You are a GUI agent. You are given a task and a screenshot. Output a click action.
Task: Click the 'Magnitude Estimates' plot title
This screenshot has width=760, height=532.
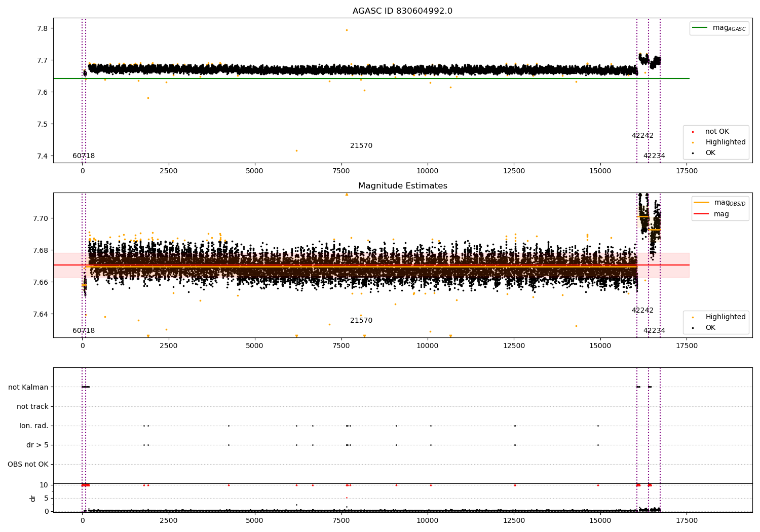402,186
